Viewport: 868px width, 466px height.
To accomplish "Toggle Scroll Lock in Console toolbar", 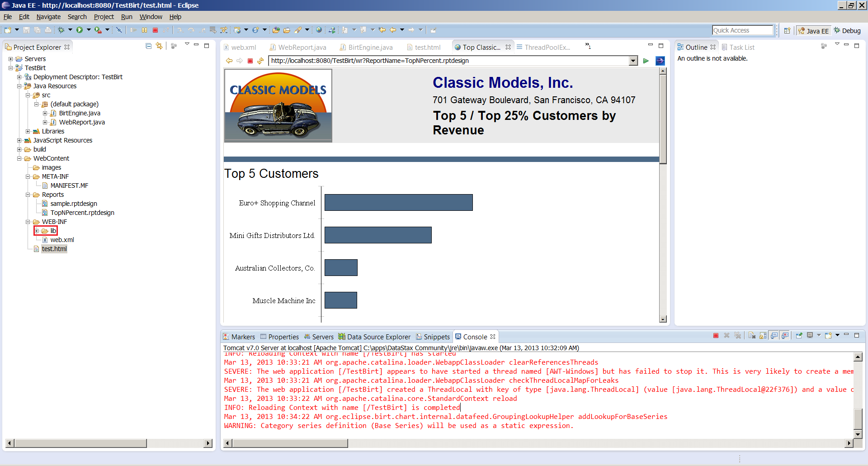I will tap(763, 336).
